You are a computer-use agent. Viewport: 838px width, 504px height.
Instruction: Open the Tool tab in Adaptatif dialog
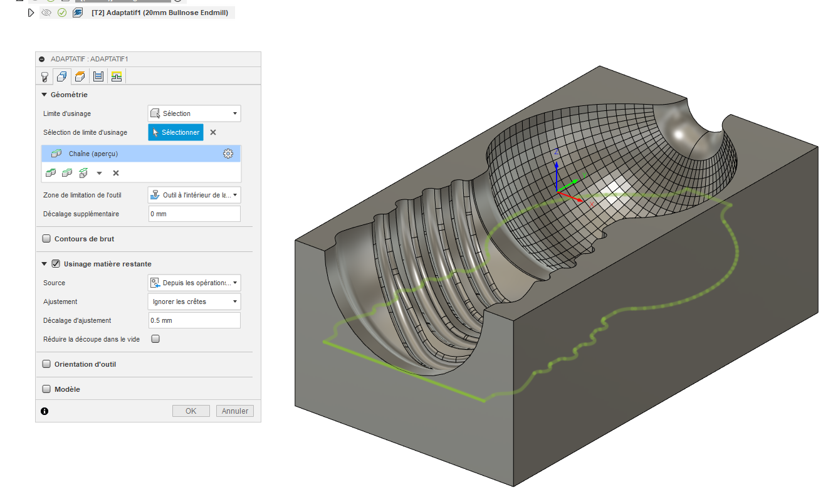pos(45,76)
